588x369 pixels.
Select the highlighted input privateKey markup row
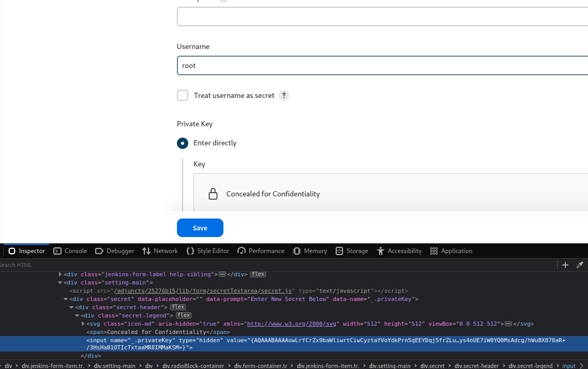[294, 344]
